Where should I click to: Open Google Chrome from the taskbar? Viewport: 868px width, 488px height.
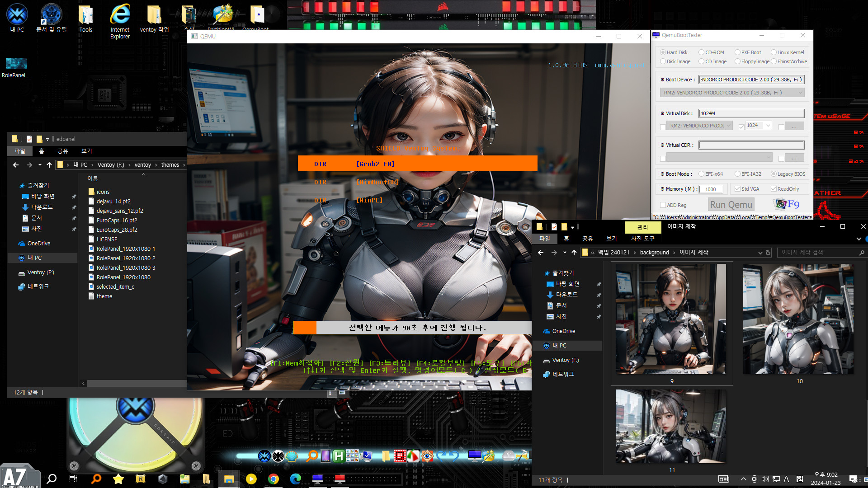[x=274, y=479]
